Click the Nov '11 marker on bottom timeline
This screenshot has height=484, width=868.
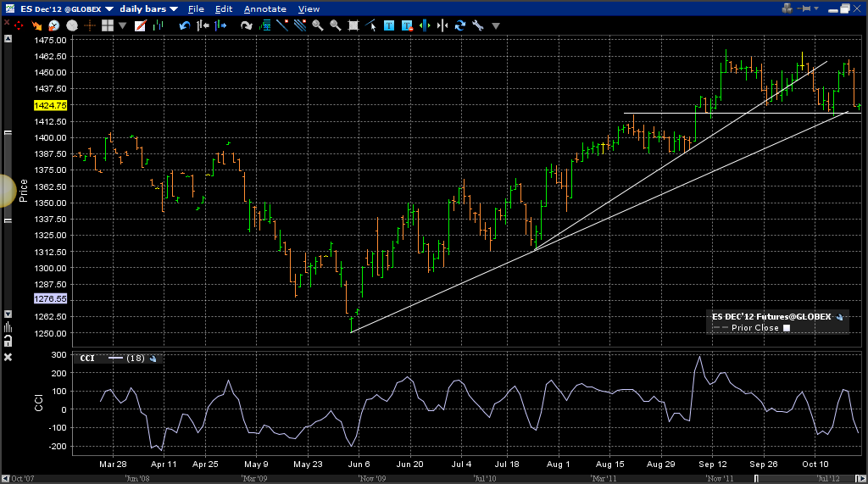pyautogui.click(x=720, y=478)
